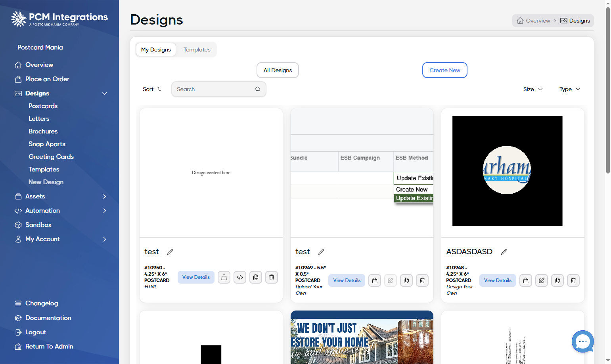
Task: Open the Sandbox sidebar item
Action: pyautogui.click(x=33, y=225)
